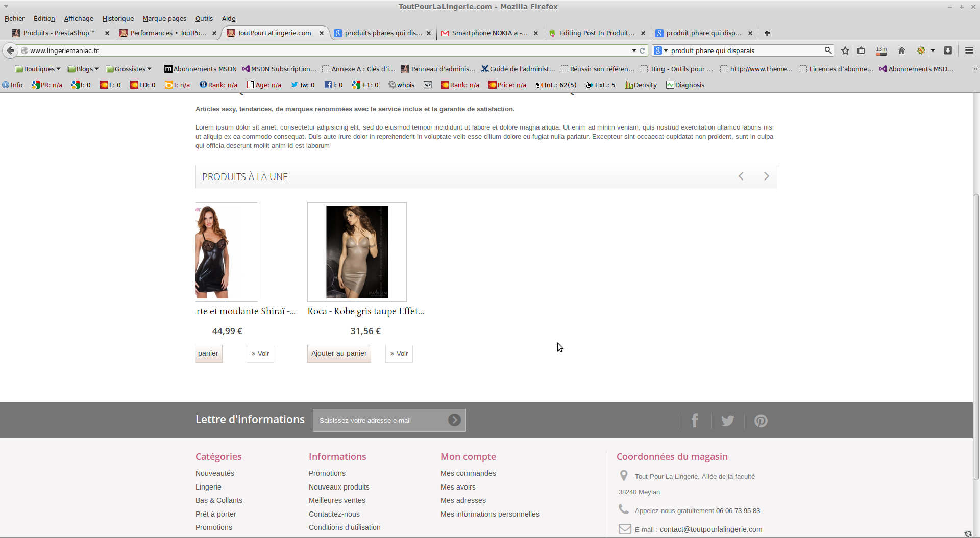Open Promotions link under Informations
980x538 pixels.
(327, 473)
